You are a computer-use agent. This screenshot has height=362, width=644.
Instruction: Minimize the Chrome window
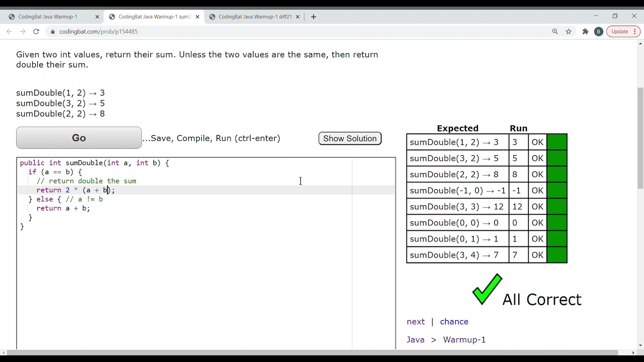coord(596,16)
